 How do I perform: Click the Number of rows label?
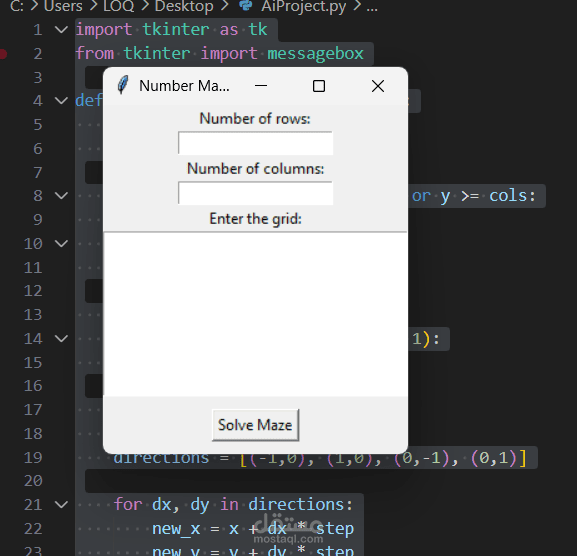(x=255, y=118)
